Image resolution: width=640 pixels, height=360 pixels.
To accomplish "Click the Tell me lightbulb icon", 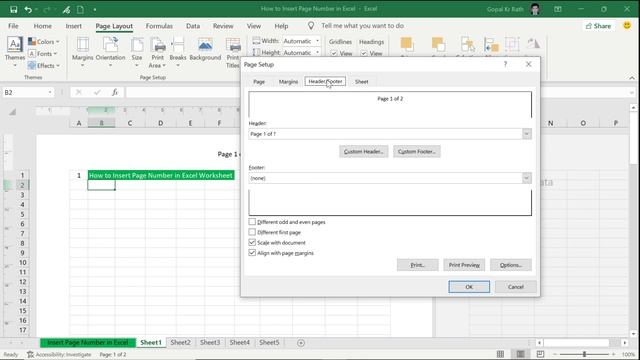I will pyautogui.click(x=311, y=26).
